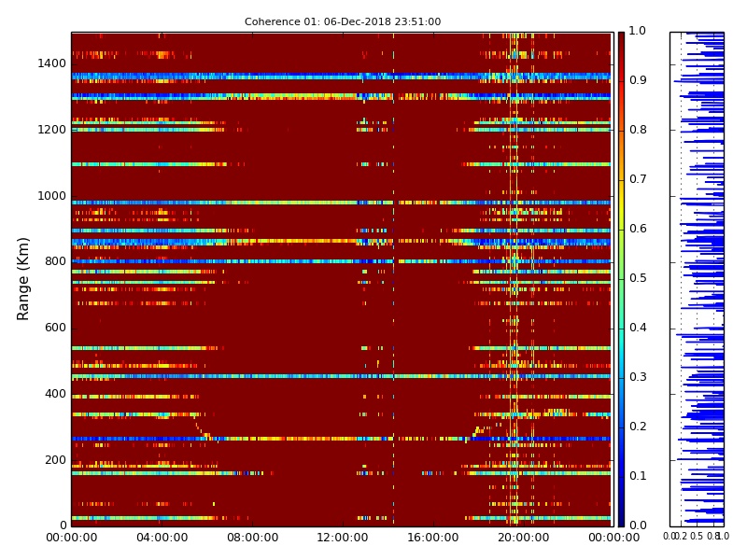Click the 0.0 tick under the profile plot

[669, 537]
